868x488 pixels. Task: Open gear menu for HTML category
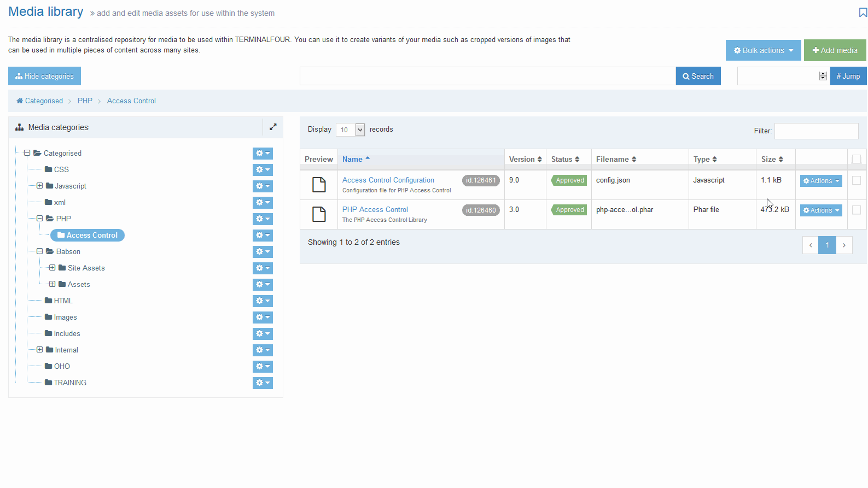(263, 301)
